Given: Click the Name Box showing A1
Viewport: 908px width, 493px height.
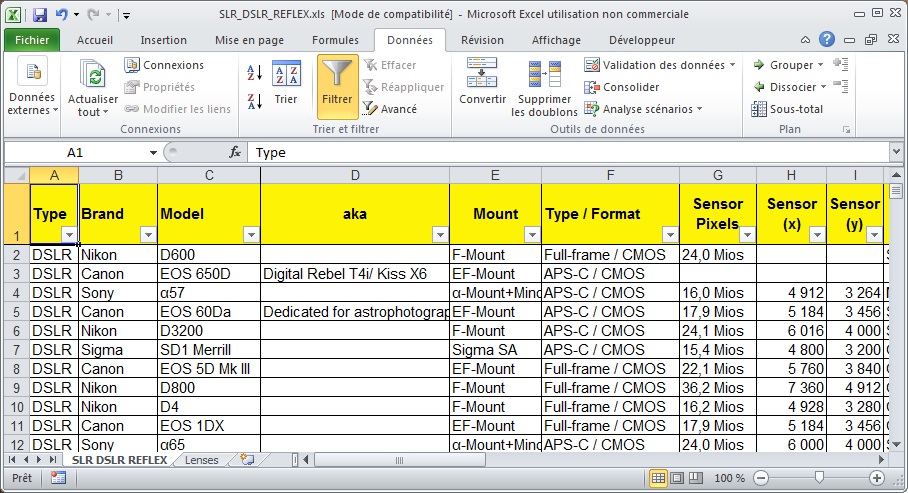Looking at the screenshot, I should pos(75,152).
